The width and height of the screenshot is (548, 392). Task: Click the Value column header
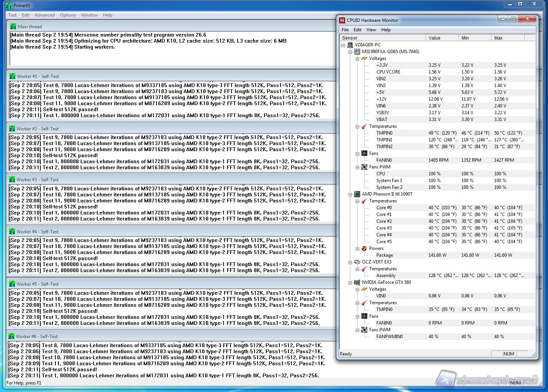tap(434, 38)
